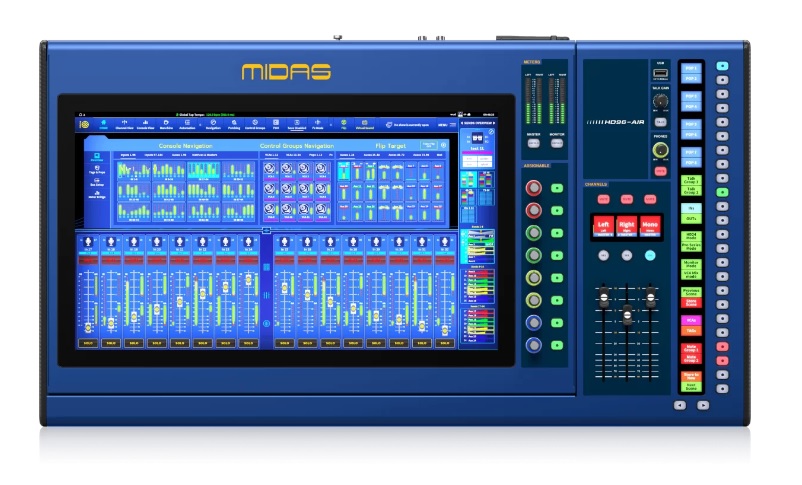Click the Talk Gain knob

pos(660,102)
